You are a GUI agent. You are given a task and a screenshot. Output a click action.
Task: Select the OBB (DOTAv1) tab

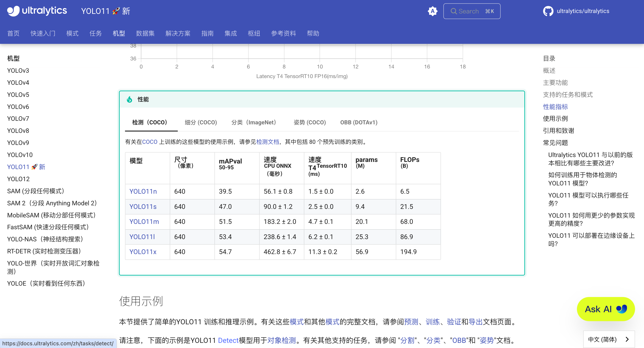(358, 123)
